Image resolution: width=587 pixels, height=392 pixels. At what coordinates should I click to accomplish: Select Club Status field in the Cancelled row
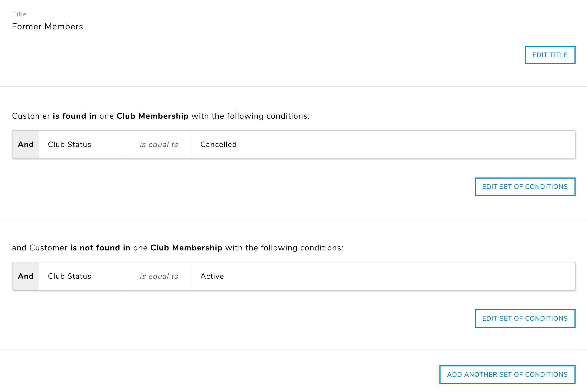[x=69, y=145]
